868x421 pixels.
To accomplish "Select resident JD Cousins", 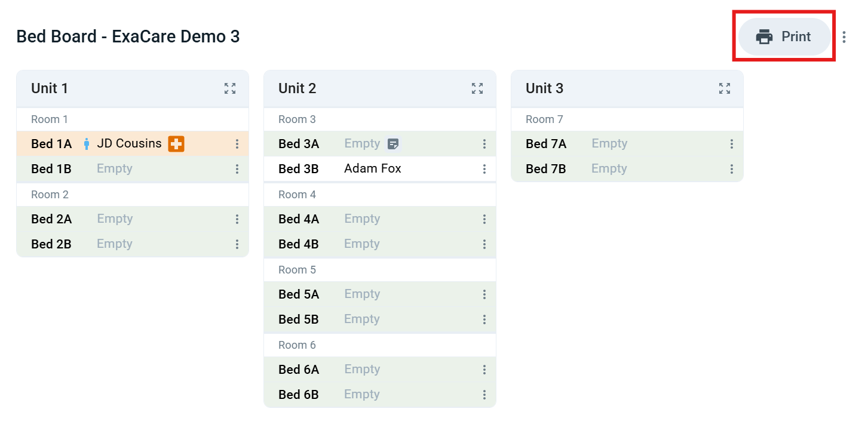I will [129, 143].
